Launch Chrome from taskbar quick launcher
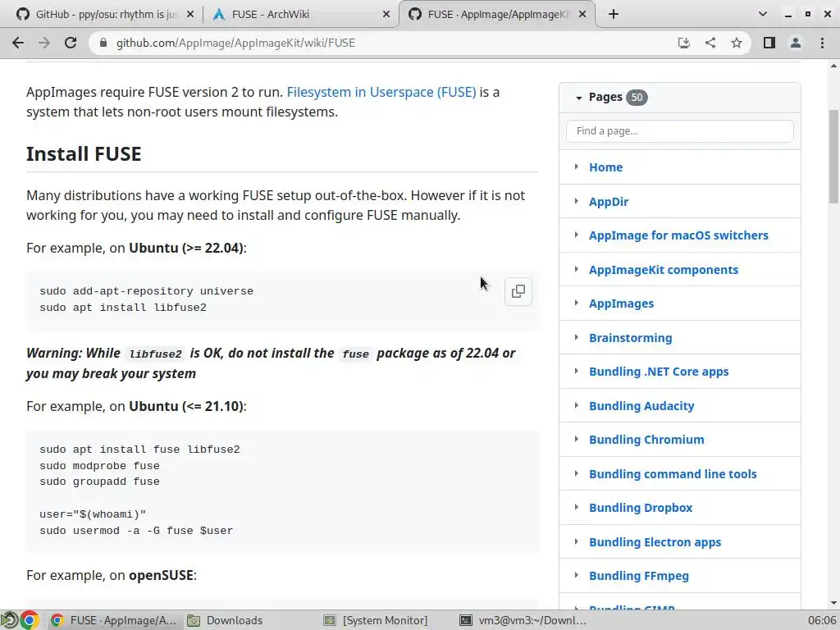This screenshot has width=840, height=630. [x=30, y=620]
